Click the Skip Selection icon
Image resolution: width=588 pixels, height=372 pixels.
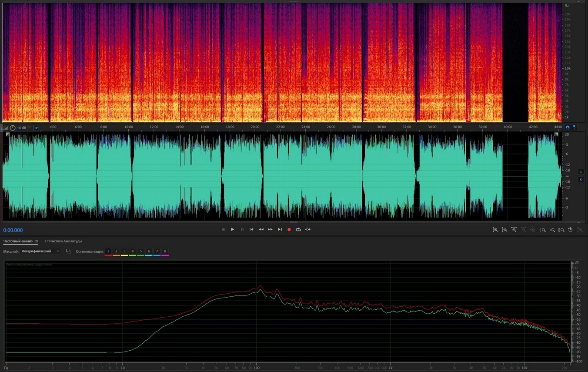308,229
